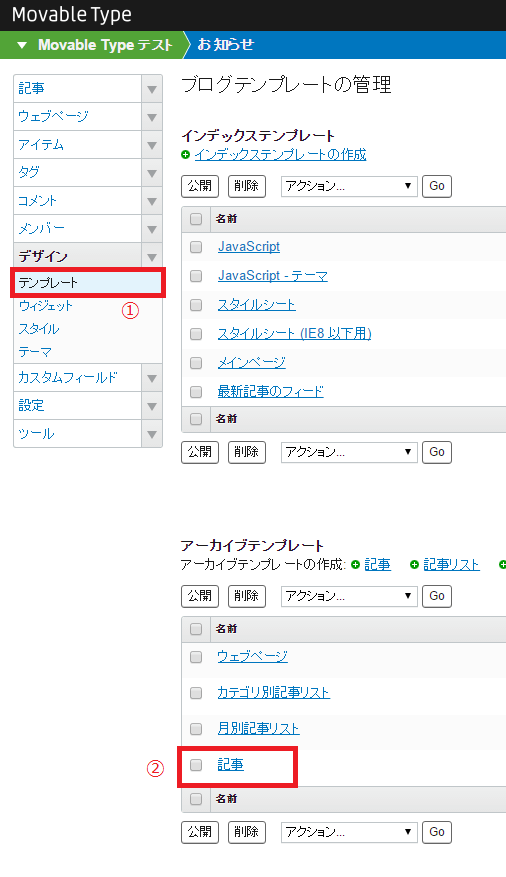Check the カテゴリ別記事リスト template checkbox
Screen dimensions: 506x877
click(x=196, y=694)
